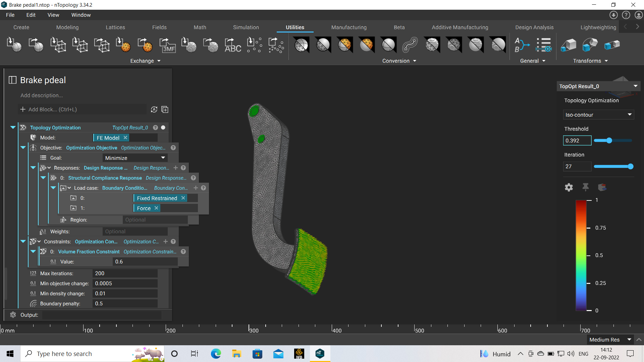Viewport: 644px width, 362px height.
Task: Open the Iso-contour display mode dropdown
Action: (598, 115)
